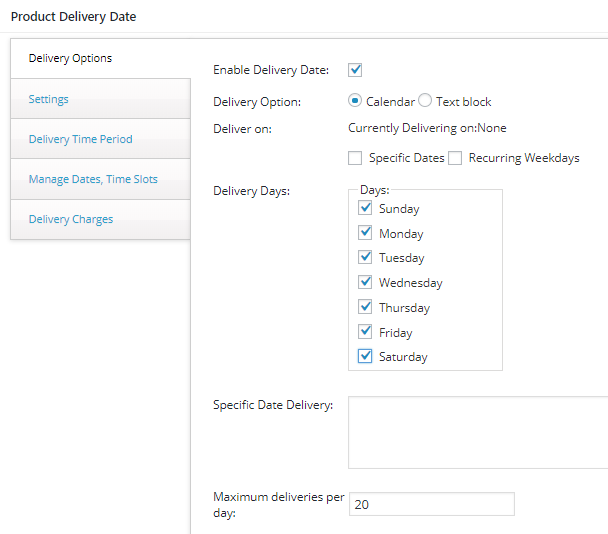608x534 pixels.
Task: Disable Wednesday as a delivery day
Action: tap(365, 282)
